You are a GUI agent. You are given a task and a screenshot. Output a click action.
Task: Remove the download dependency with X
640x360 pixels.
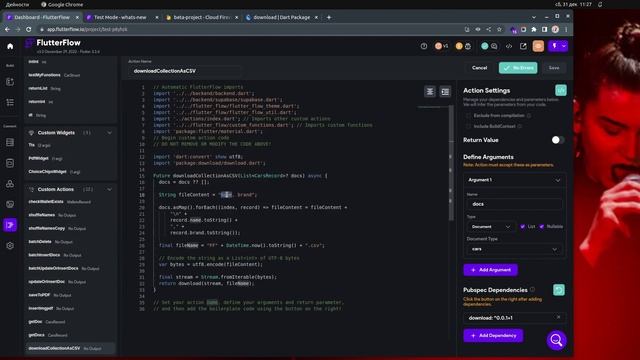click(x=558, y=317)
